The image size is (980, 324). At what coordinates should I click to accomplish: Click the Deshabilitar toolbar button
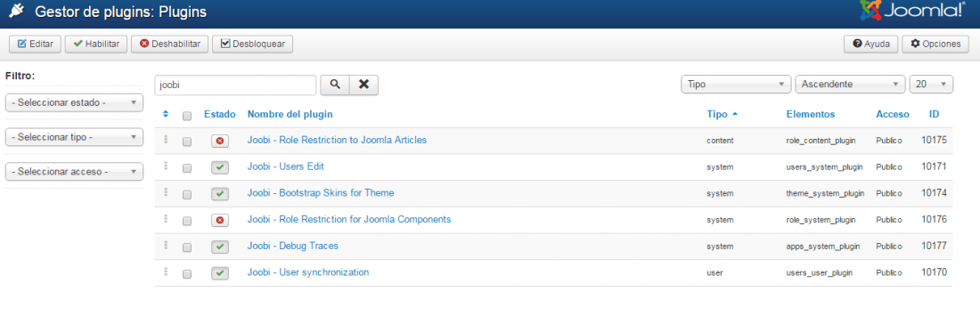(170, 44)
